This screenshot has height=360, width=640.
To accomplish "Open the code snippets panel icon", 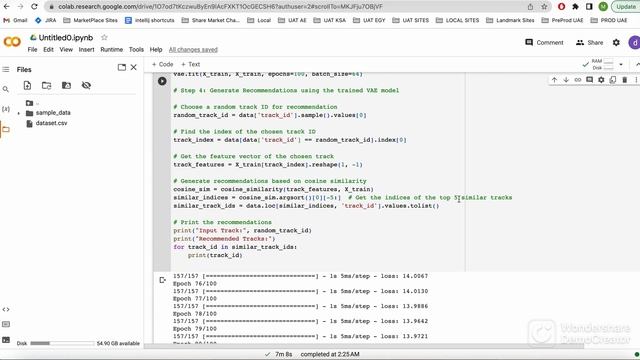I will pyautogui.click(x=6, y=309).
